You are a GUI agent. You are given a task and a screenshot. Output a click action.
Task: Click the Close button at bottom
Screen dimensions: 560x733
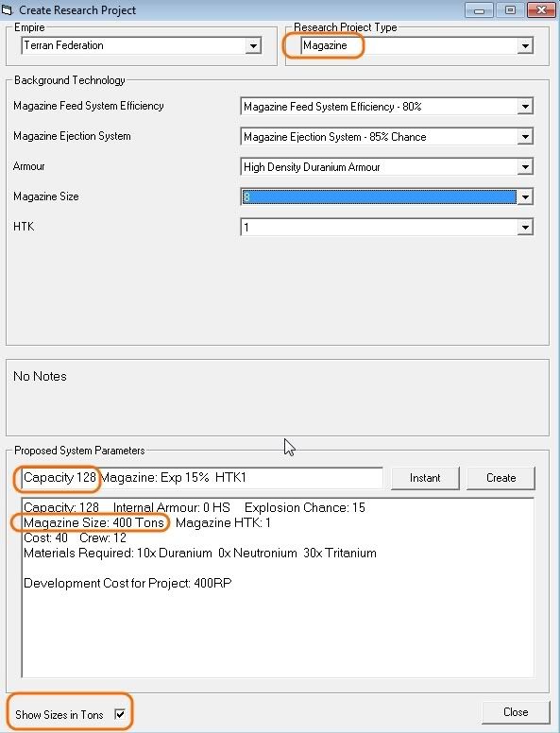coord(516,712)
